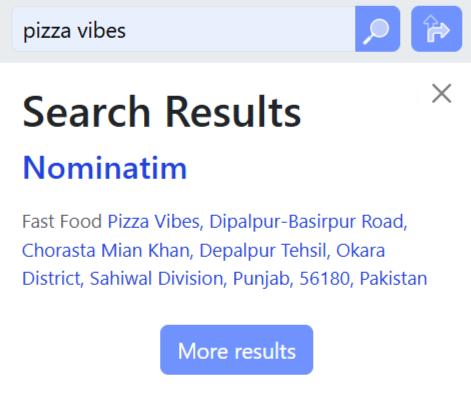The image size is (471, 417).
Task: Click 'Pakistan' at the end of the result
Action: tap(393, 278)
